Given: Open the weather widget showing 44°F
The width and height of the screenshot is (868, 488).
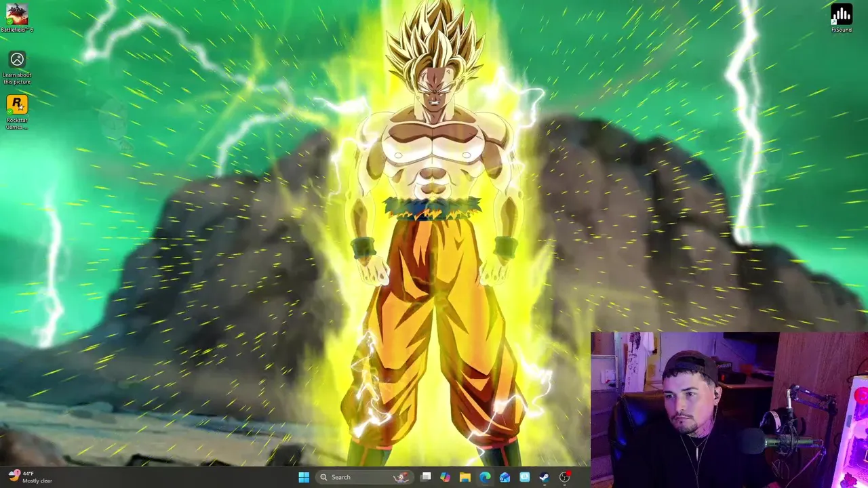Looking at the screenshot, I should pyautogui.click(x=31, y=477).
